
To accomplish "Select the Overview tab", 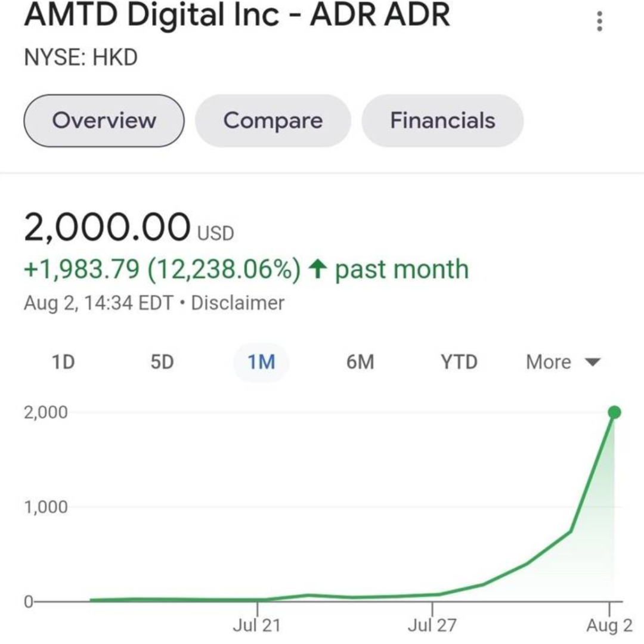I will pyautogui.click(x=104, y=120).
